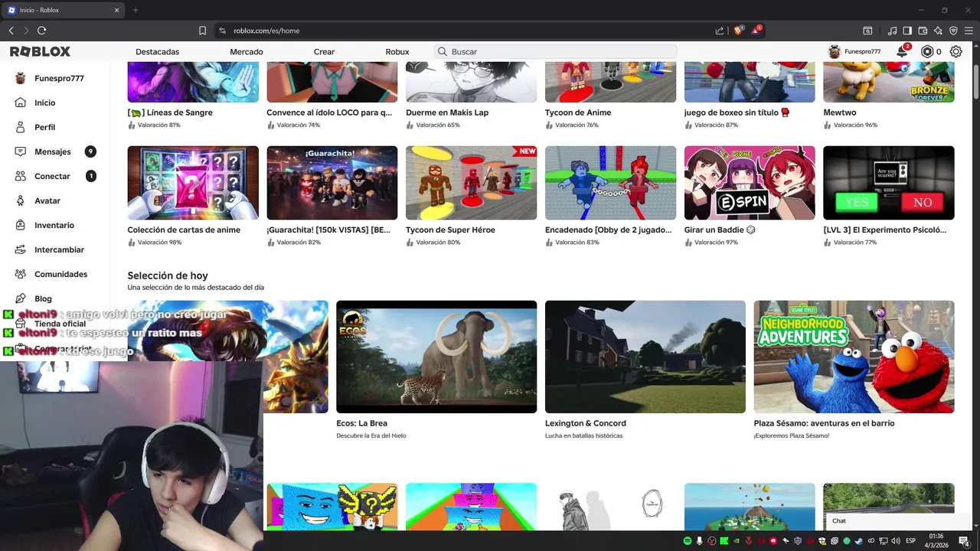Image resolution: width=980 pixels, height=551 pixels.
Task: Open a new browser tab
Action: click(136, 10)
